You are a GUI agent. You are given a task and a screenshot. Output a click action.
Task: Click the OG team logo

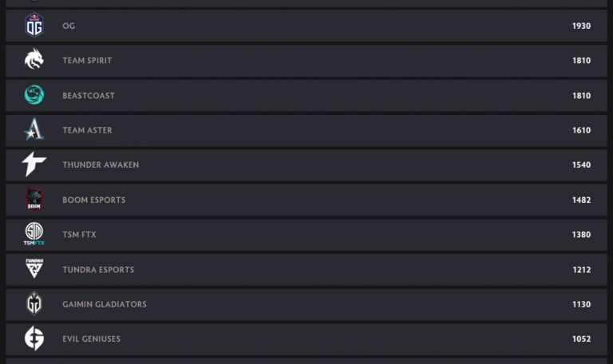coord(34,26)
